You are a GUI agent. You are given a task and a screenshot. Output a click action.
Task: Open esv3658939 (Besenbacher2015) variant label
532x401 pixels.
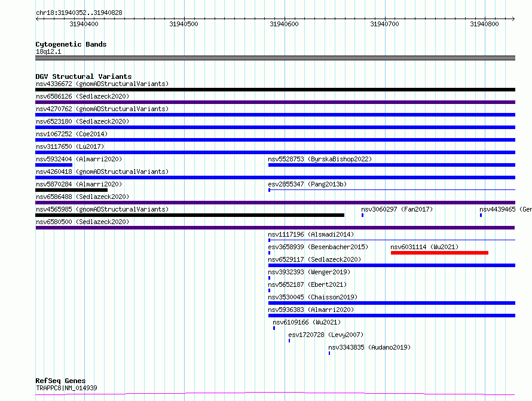pos(318,247)
